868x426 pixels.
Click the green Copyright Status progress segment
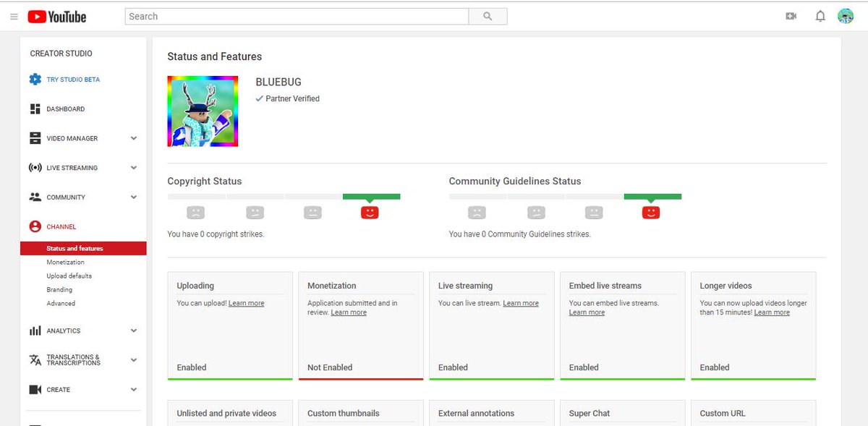click(x=371, y=196)
